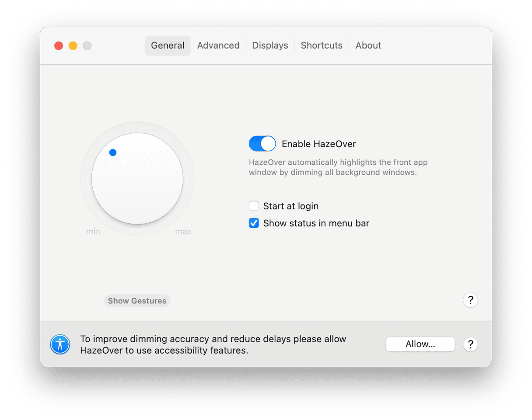
Task: Turn off the Enable HazeOver switch
Action: (262, 143)
